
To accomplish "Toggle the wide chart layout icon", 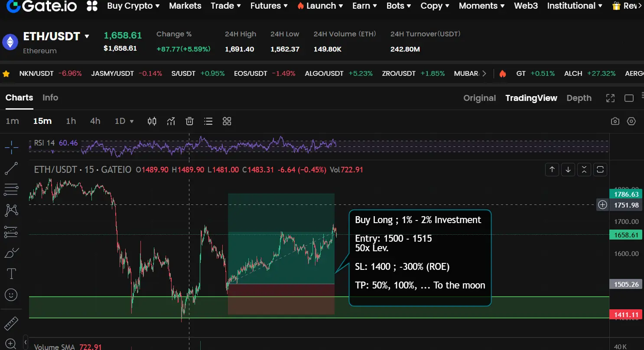I will [x=629, y=98].
